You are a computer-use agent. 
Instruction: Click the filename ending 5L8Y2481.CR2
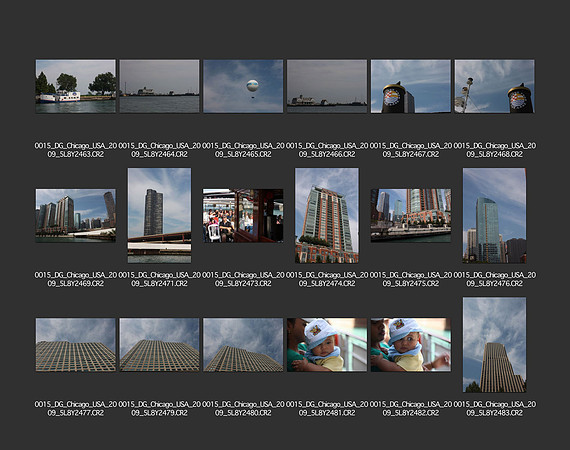[327, 409]
